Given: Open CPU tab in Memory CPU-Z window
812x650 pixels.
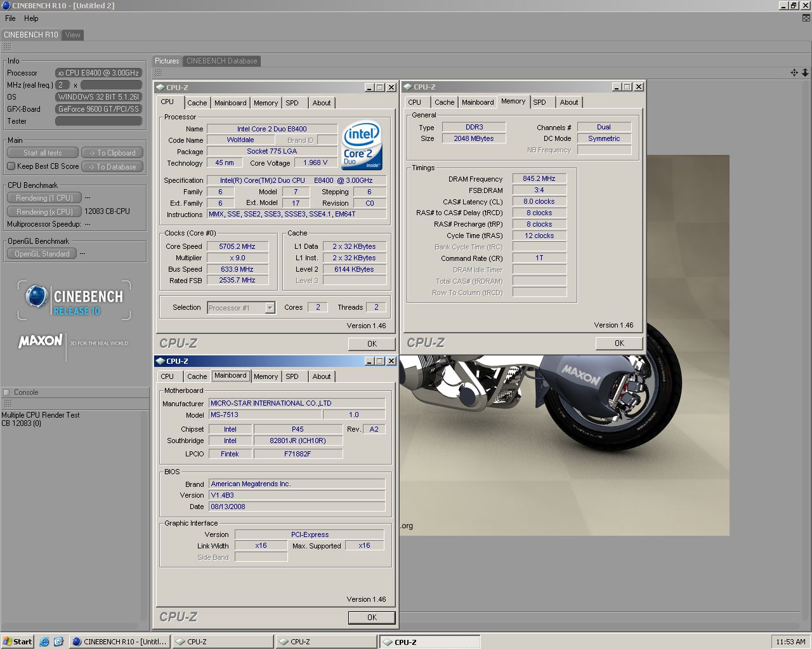Looking at the screenshot, I should [415, 102].
